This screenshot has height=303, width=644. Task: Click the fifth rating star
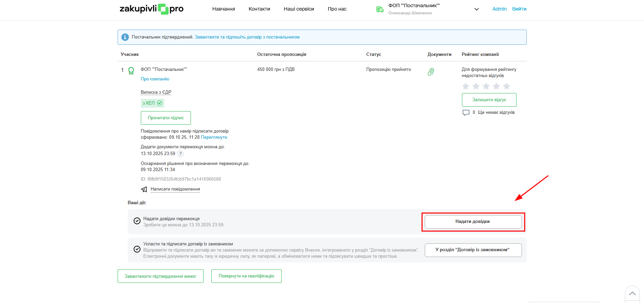(x=507, y=86)
